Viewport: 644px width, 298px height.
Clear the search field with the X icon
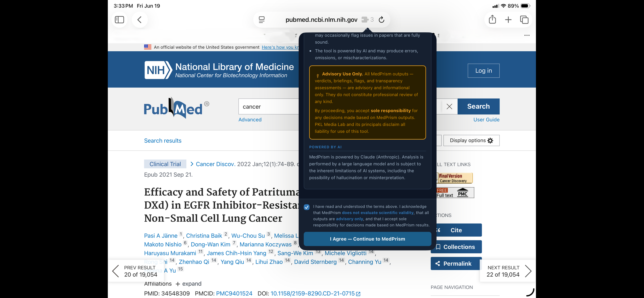(449, 107)
